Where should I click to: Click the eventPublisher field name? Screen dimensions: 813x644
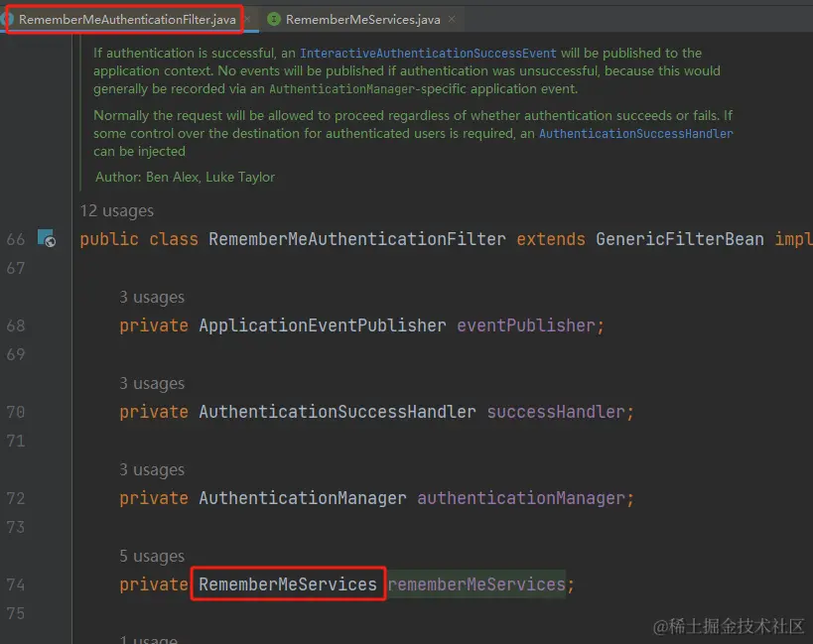526,325
